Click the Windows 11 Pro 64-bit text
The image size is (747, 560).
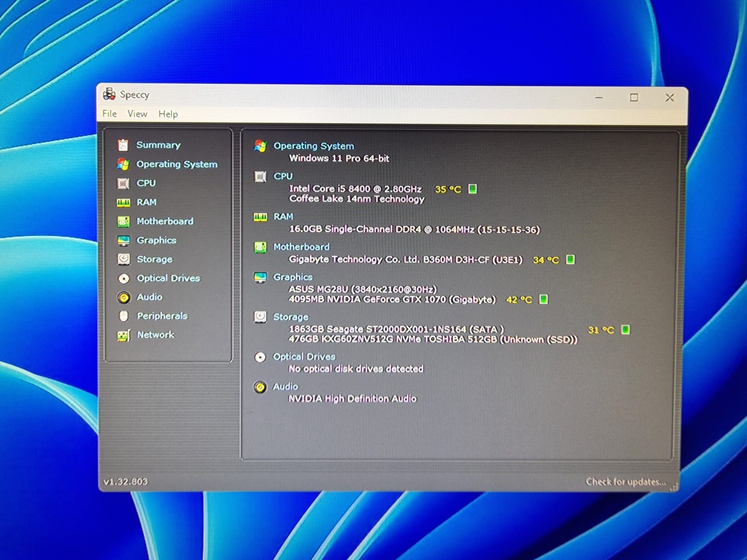point(339,159)
